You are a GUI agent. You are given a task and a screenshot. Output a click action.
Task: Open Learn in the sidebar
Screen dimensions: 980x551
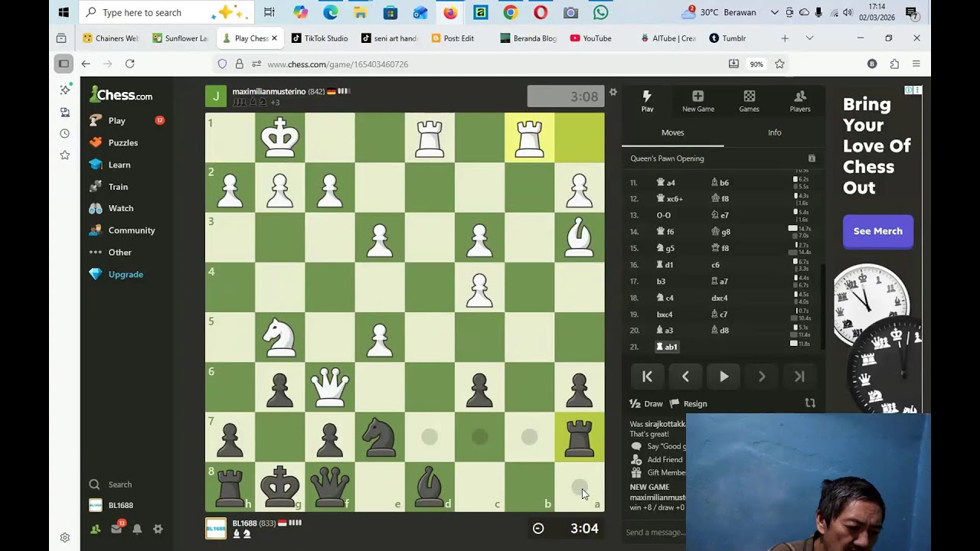[119, 165]
